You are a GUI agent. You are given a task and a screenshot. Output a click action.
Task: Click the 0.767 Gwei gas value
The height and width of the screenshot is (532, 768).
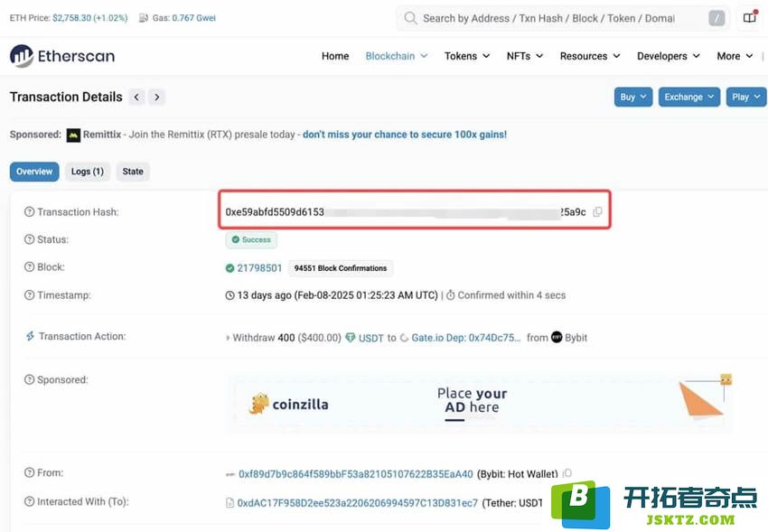194,18
